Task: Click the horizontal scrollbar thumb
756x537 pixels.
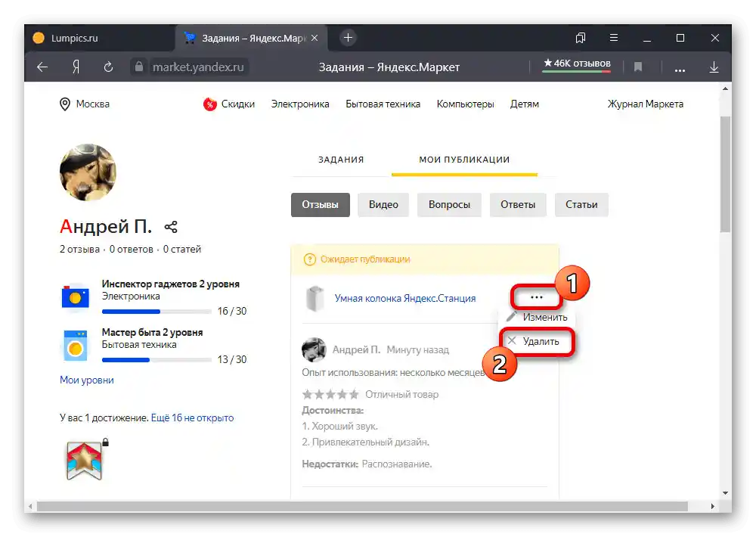Action: click(362, 506)
